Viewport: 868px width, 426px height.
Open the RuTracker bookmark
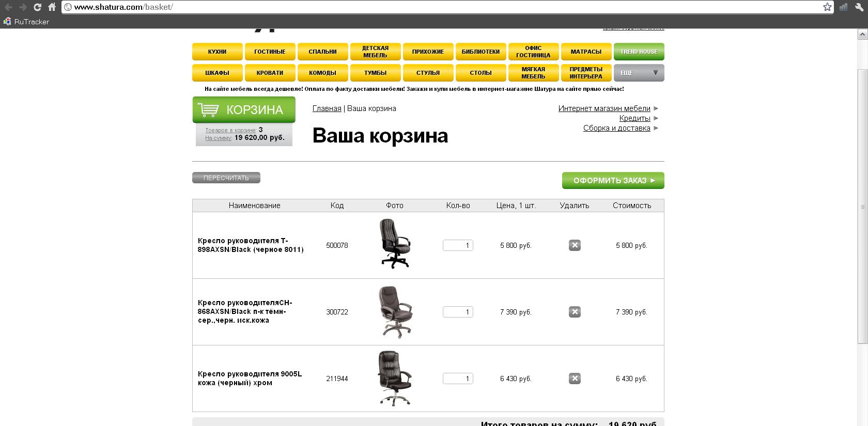[26, 22]
